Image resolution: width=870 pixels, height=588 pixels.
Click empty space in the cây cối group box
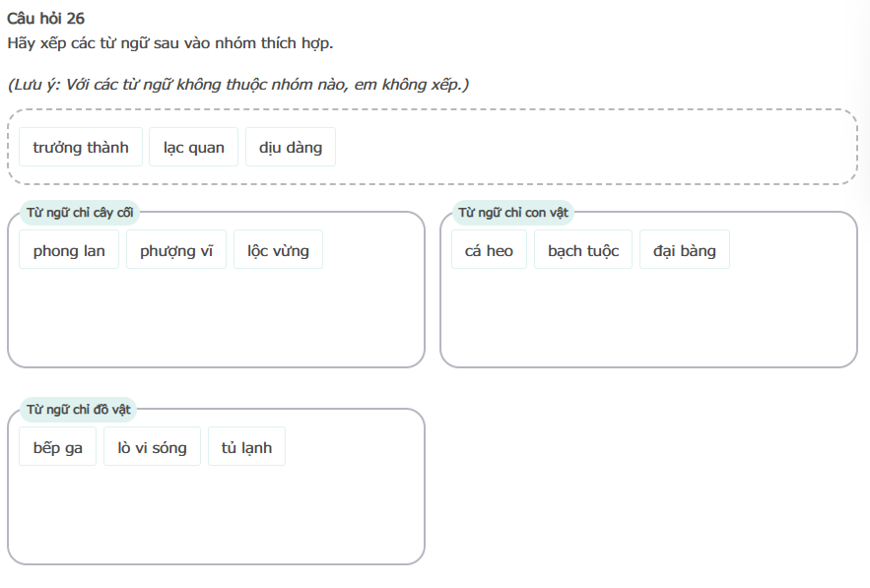(x=217, y=320)
